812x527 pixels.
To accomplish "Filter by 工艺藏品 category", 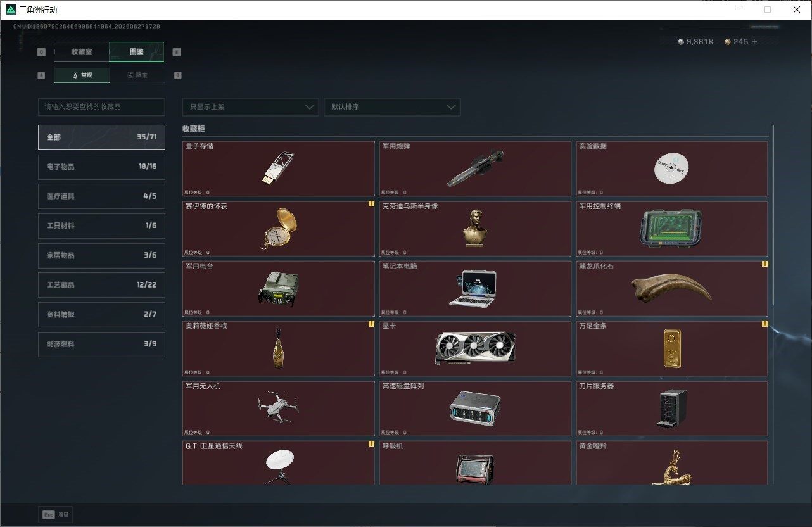I will tap(101, 285).
